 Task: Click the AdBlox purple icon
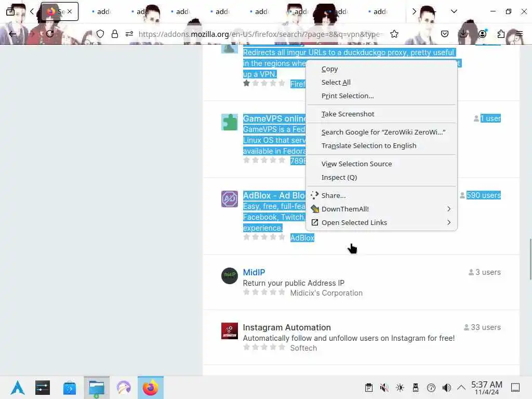click(229, 199)
